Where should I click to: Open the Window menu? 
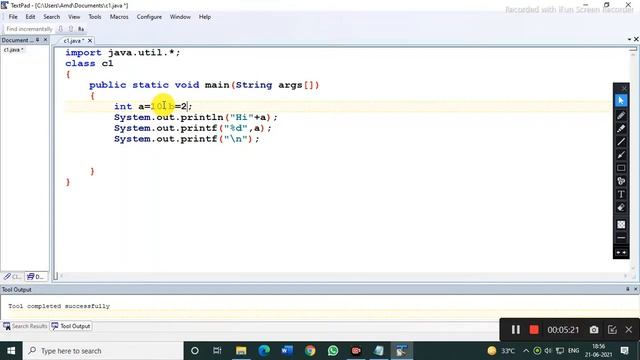(180, 17)
